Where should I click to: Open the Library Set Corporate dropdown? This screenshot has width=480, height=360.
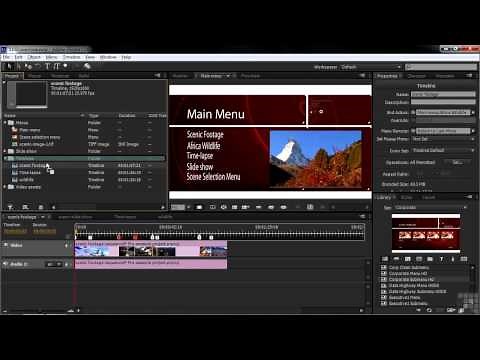(x=430, y=207)
